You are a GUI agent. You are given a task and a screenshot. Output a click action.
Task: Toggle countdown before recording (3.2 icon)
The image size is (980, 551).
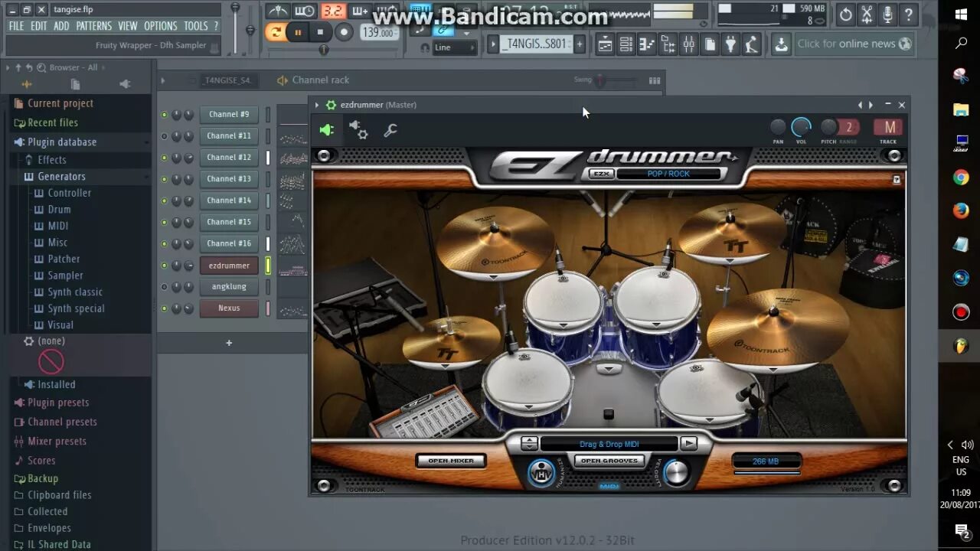coord(332,11)
